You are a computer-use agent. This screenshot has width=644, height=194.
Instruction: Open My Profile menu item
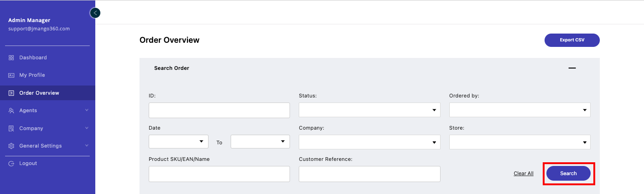click(x=32, y=75)
